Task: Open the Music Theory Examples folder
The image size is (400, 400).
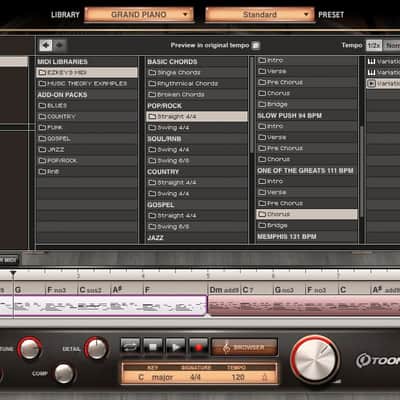Action: 87,83
